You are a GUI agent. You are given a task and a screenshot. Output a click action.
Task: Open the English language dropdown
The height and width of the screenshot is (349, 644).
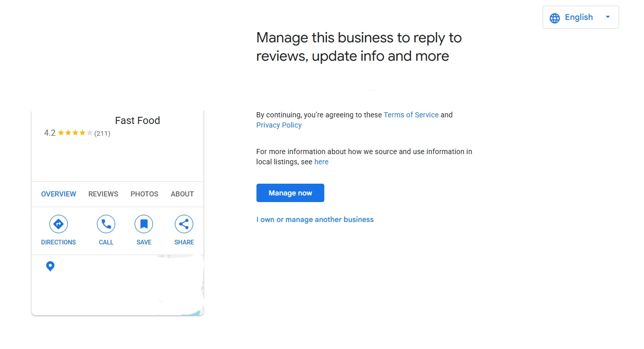[x=581, y=17]
